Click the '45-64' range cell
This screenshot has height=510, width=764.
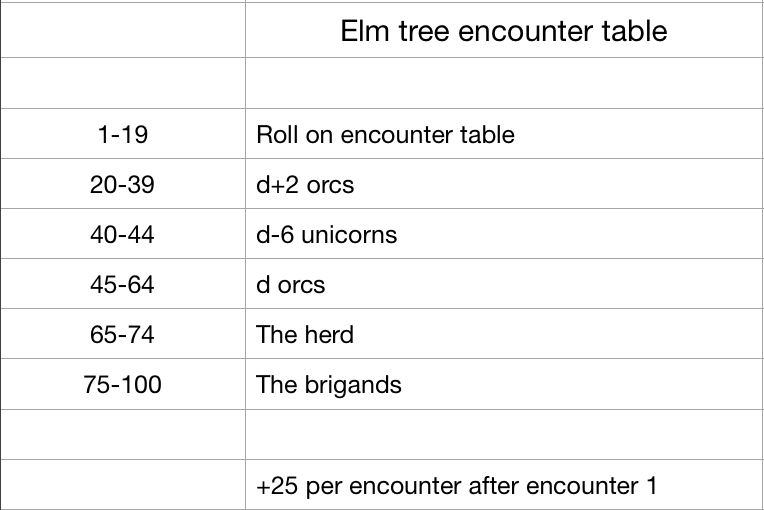(123, 283)
